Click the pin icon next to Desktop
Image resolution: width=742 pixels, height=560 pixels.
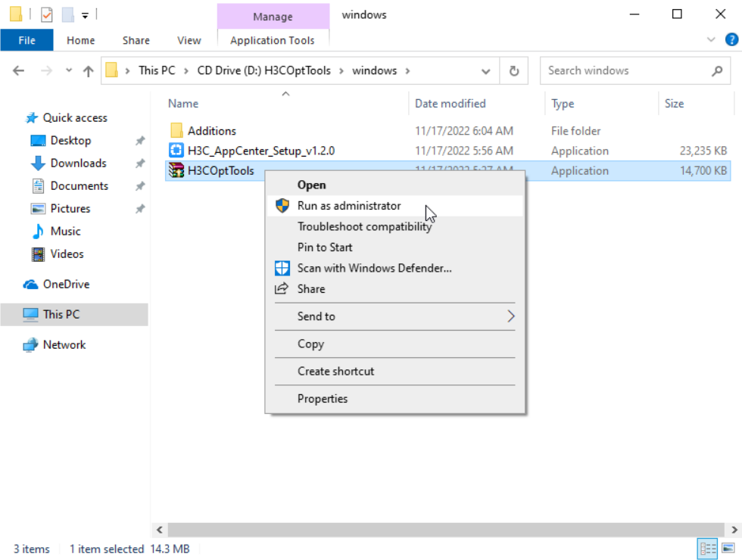click(140, 141)
